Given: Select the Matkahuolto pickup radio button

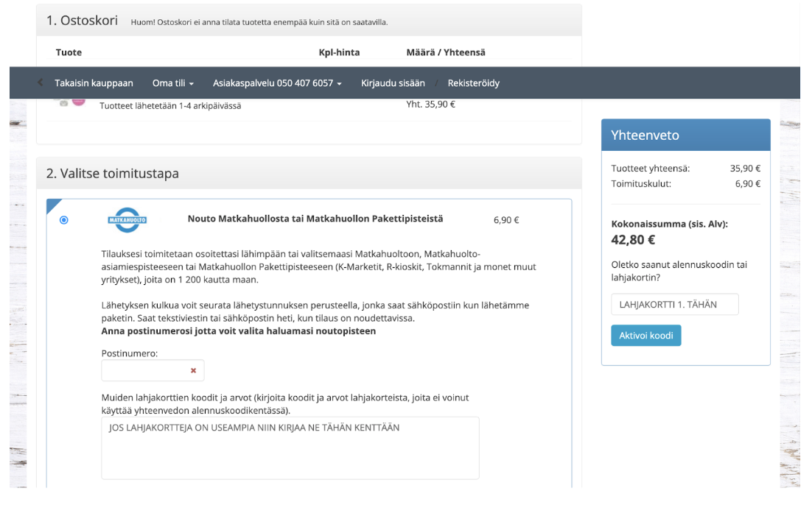Looking at the screenshot, I should click(64, 219).
